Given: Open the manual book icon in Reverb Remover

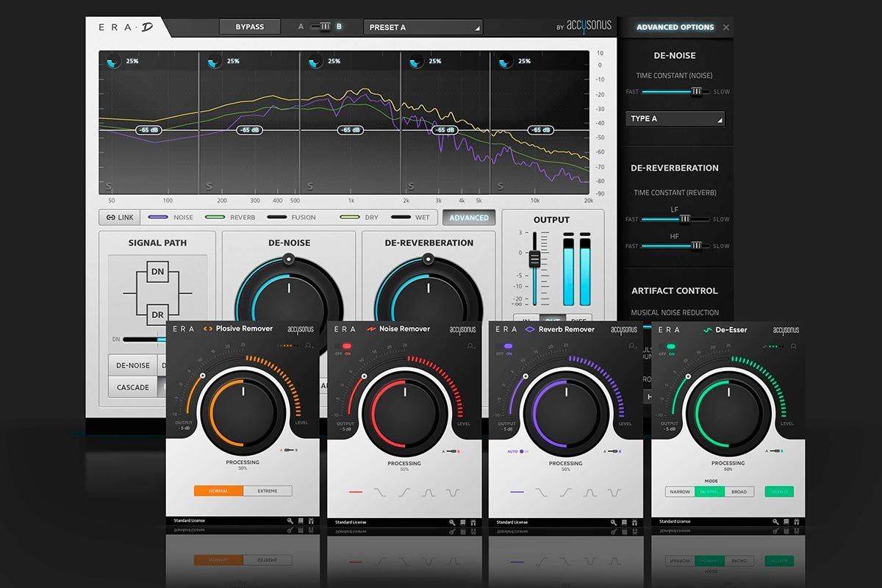Looking at the screenshot, I should pyautogui.click(x=624, y=522).
